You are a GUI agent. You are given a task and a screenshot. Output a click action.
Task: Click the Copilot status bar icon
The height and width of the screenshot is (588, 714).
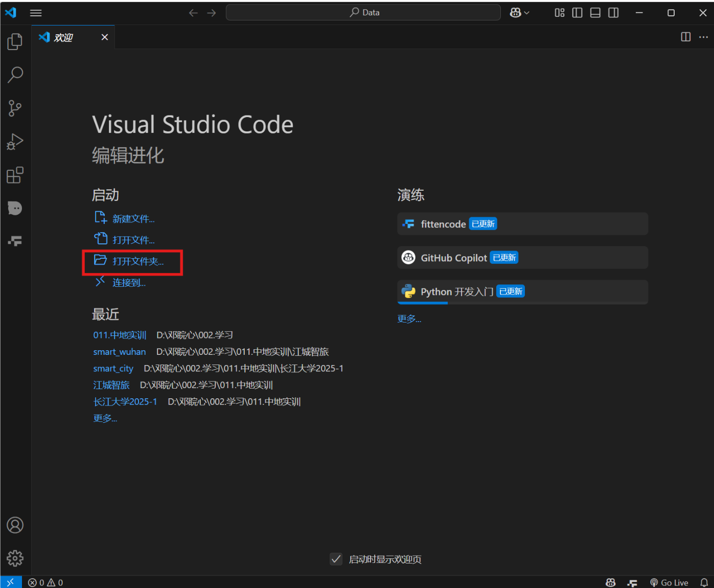click(x=611, y=582)
